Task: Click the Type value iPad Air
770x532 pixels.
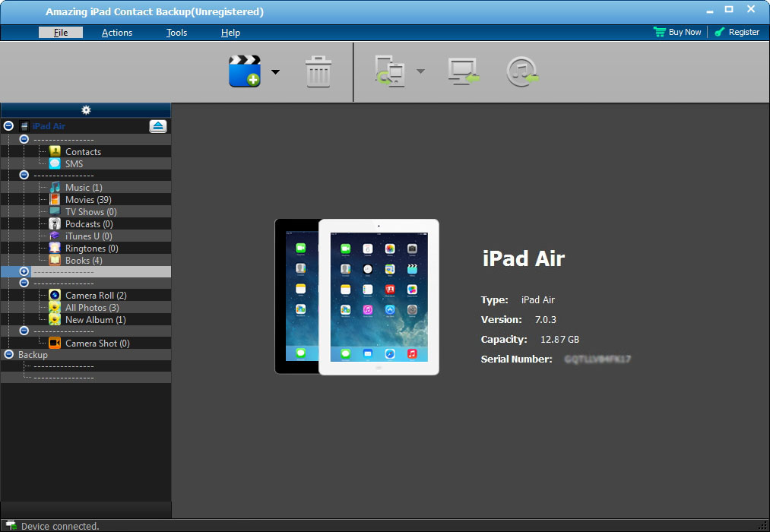Action: point(537,300)
